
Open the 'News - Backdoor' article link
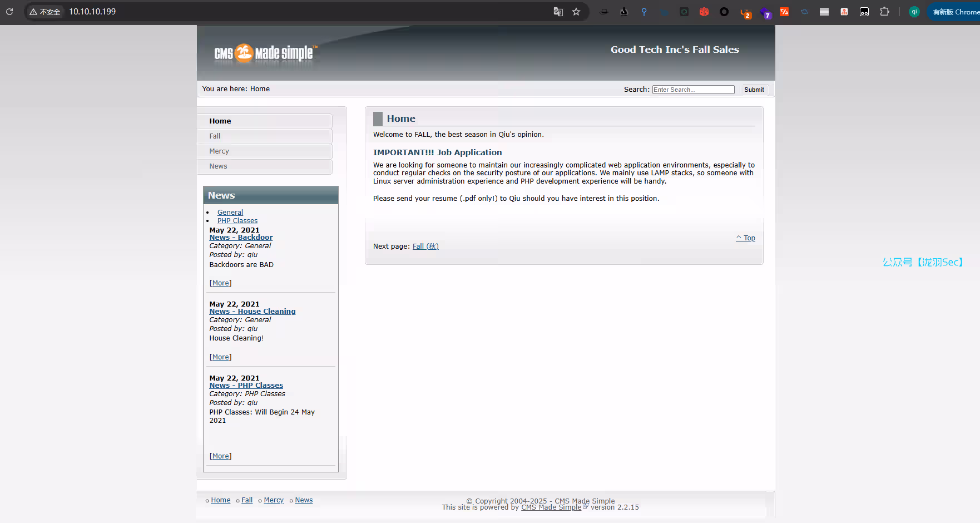click(241, 238)
